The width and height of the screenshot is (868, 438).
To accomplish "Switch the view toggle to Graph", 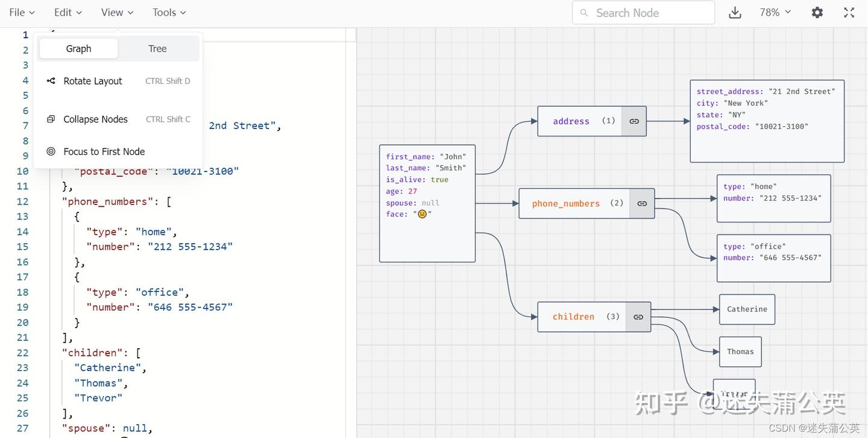I will (78, 49).
